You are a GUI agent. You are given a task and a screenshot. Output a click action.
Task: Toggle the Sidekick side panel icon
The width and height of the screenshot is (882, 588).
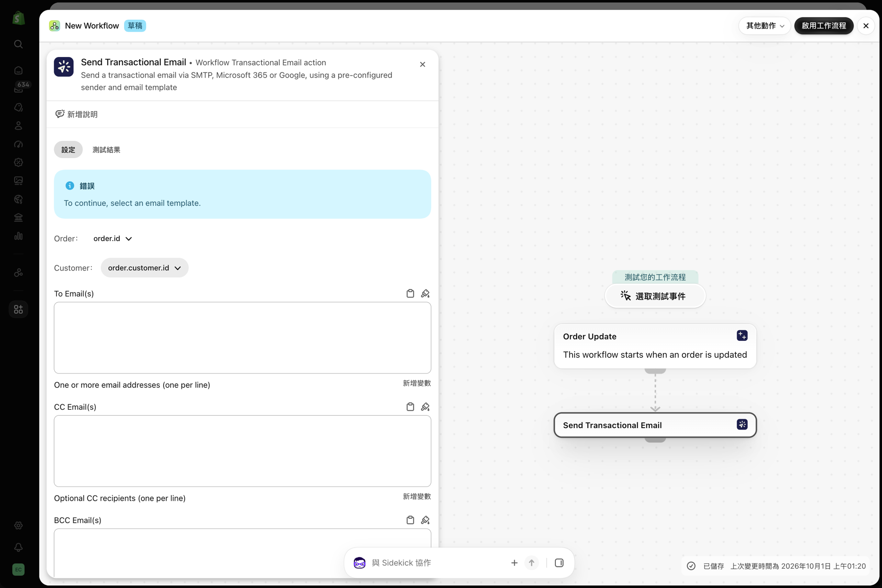tap(559, 563)
